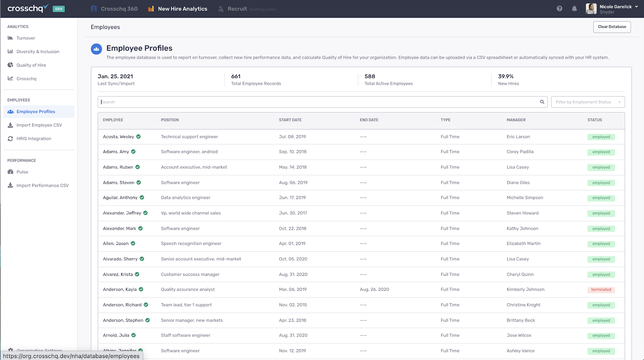Click the search magnifier icon
This screenshot has height=360, width=644.
click(x=542, y=102)
